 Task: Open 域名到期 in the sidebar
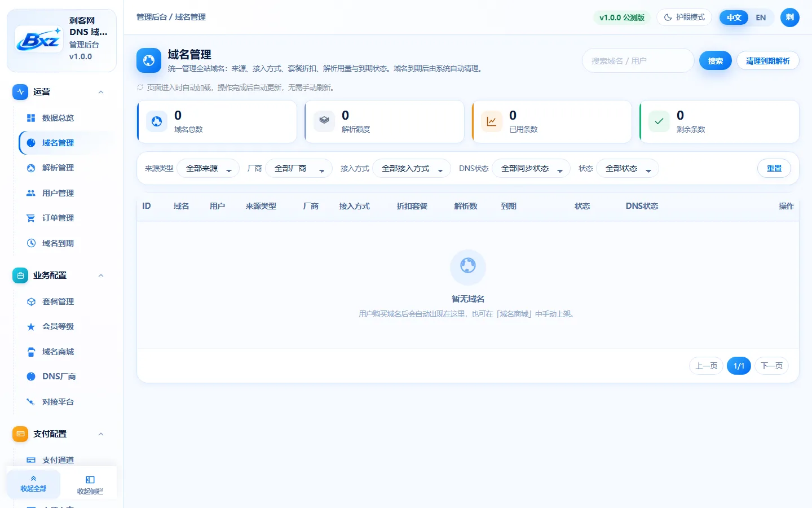[67, 243]
